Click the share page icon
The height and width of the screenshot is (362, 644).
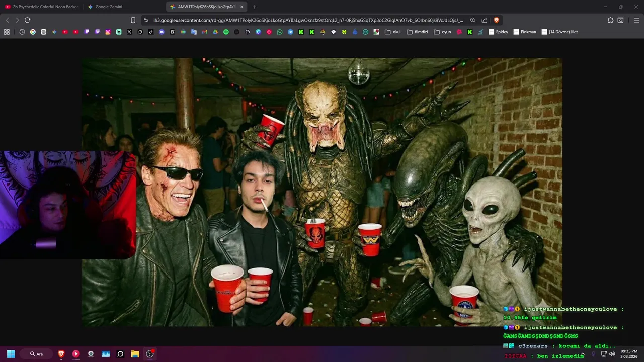click(x=484, y=20)
